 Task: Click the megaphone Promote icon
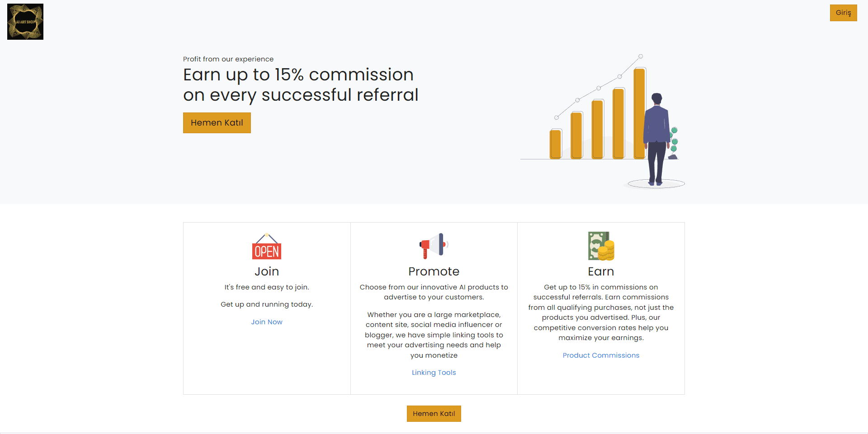pyautogui.click(x=434, y=246)
